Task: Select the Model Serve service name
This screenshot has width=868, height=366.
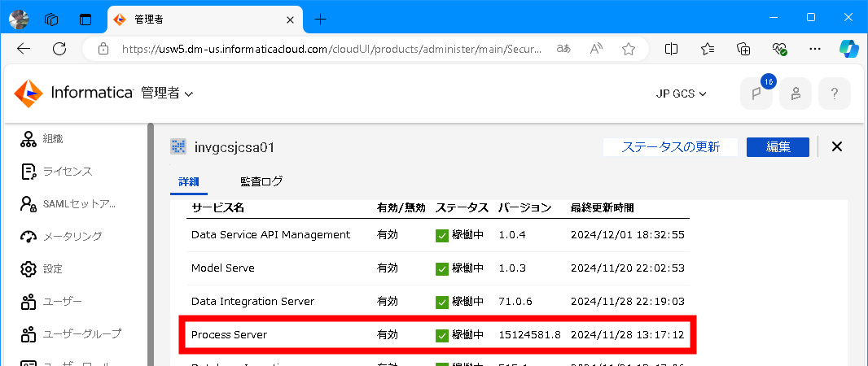Action: pos(223,268)
